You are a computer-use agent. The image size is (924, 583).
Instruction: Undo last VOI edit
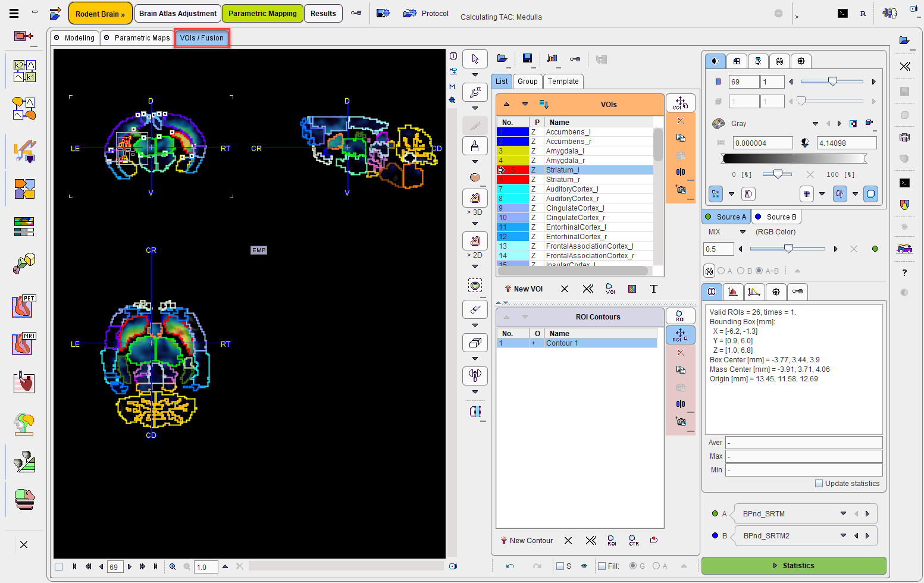coord(510,566)
